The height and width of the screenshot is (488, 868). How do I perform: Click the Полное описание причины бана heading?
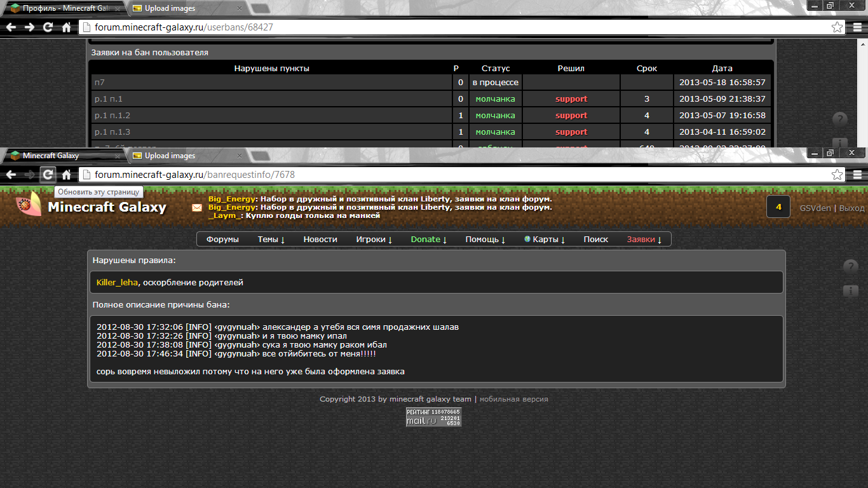(161, 305)
